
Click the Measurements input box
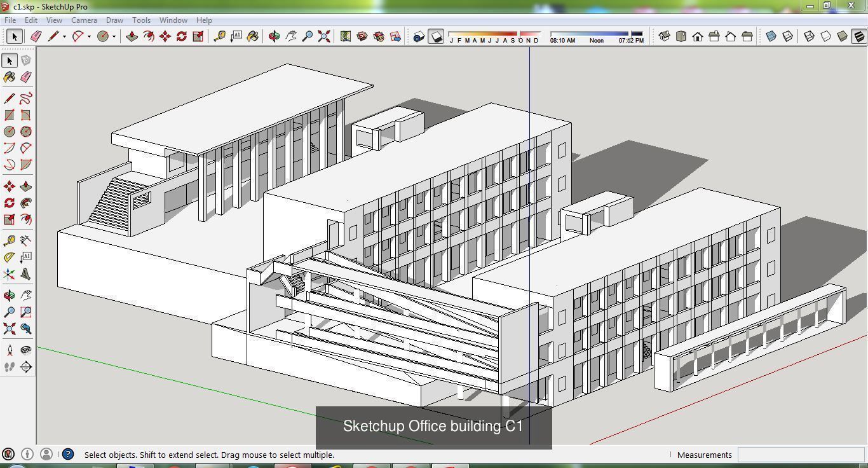[801, 455]
